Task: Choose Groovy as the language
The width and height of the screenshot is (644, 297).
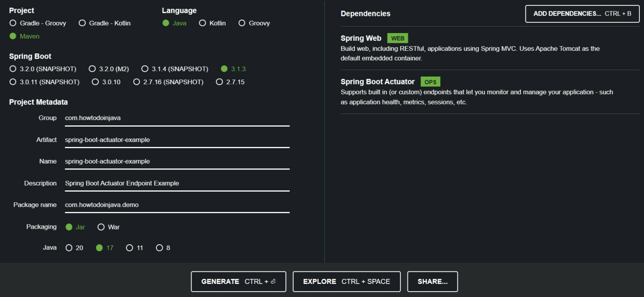Action: pyautogui.click(x=241, y=23)
